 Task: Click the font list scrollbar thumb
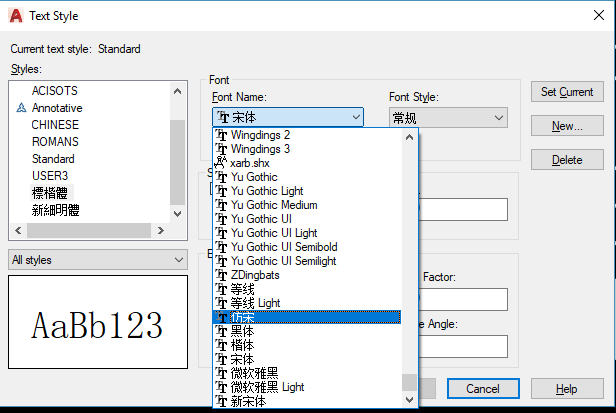(x=409, y=382)
